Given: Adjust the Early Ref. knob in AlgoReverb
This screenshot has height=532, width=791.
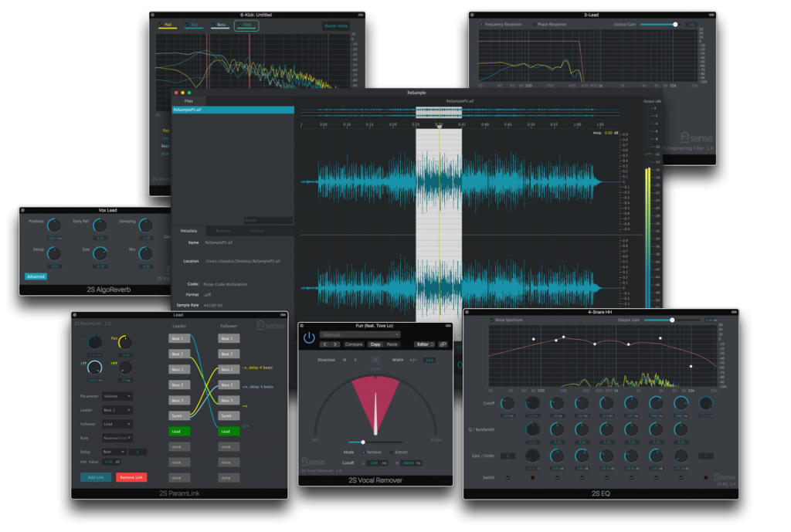Looking at the screenshot, I should pos(100,226).
